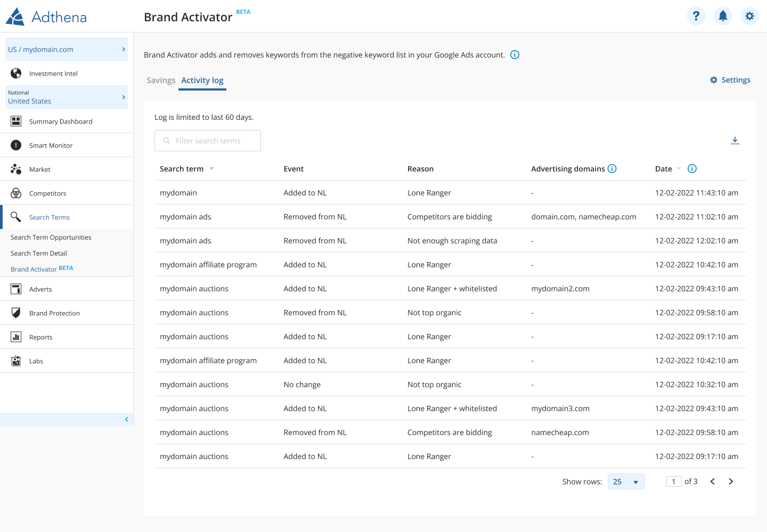Click the info icon beside Date column
This screenshot has height=532, width=767.
click(692, 169)
